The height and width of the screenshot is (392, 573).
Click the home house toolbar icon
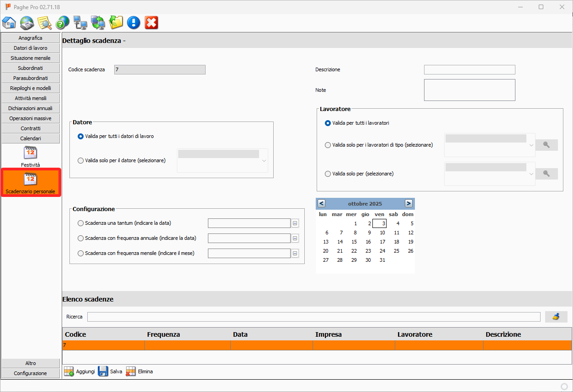coord(9,22)
